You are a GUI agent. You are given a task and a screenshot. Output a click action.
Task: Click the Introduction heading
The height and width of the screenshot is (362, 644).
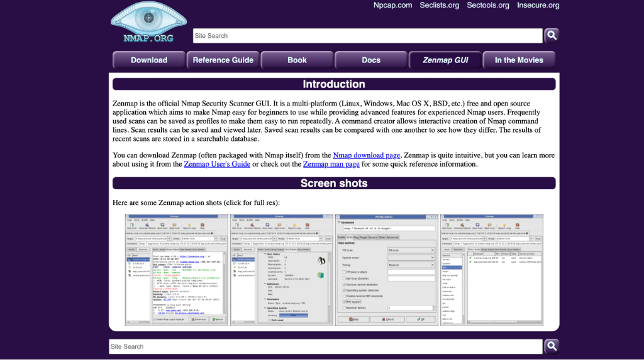[x=334, y=84]
